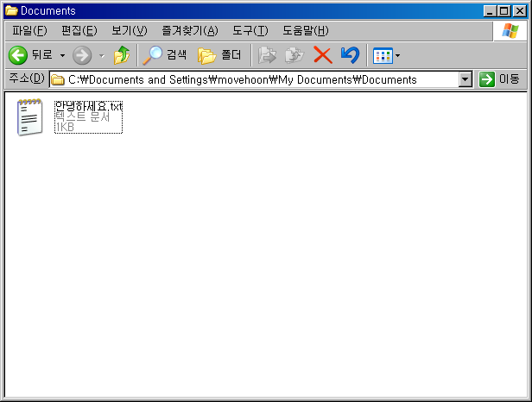Go up one folder level
The width and height of the screenshot is (532, 402).
pyautogui.click(x=122, y=55)
